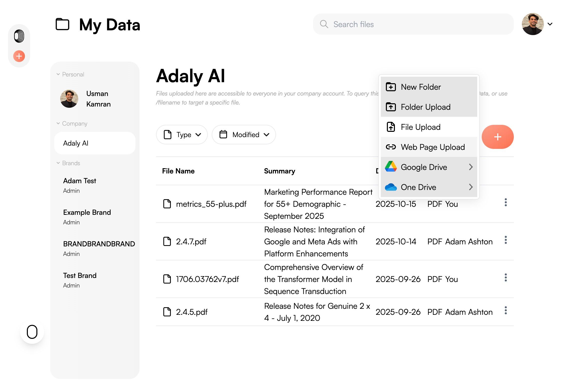
Task: Open kebab menu for 1706.03762v7.pdf
Action: tap(506, 278)
